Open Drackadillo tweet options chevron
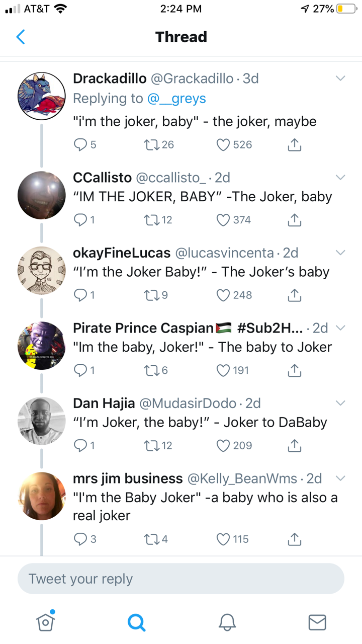This screenshot has height=644, width=362. pos(340,78)
